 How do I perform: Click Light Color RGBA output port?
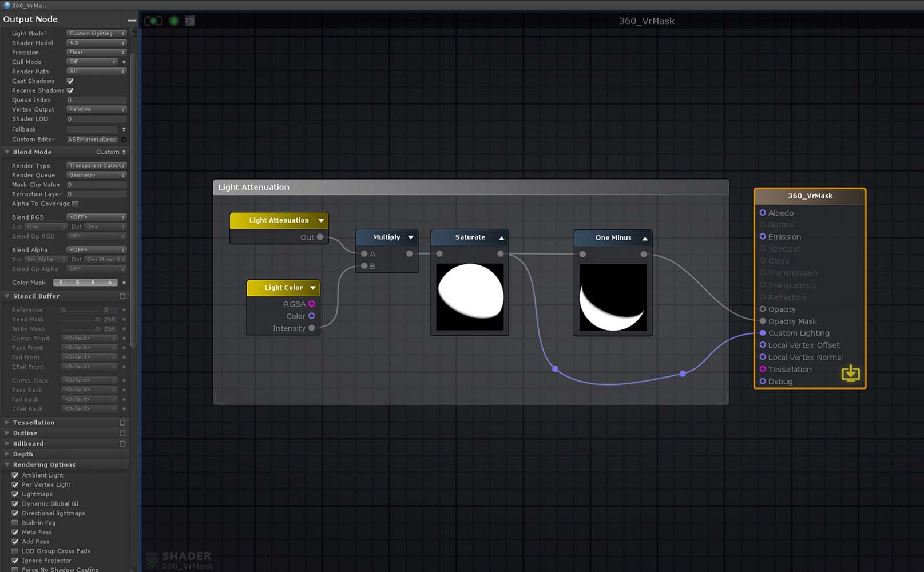click(x=311, y=304)
